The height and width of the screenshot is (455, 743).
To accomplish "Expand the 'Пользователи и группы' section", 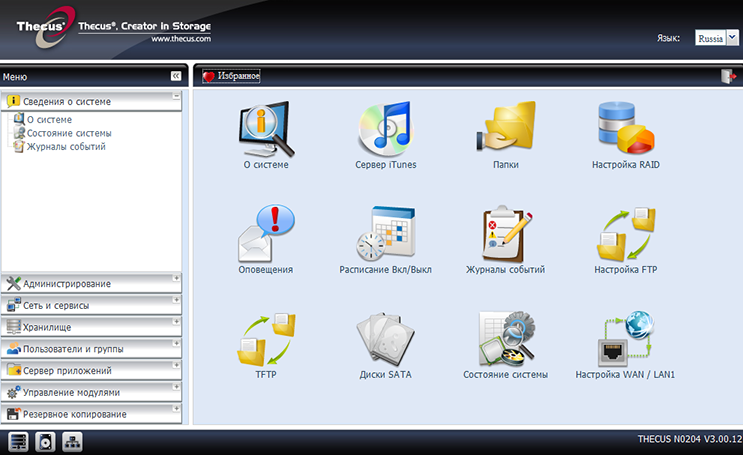I will tap(176, 344).
